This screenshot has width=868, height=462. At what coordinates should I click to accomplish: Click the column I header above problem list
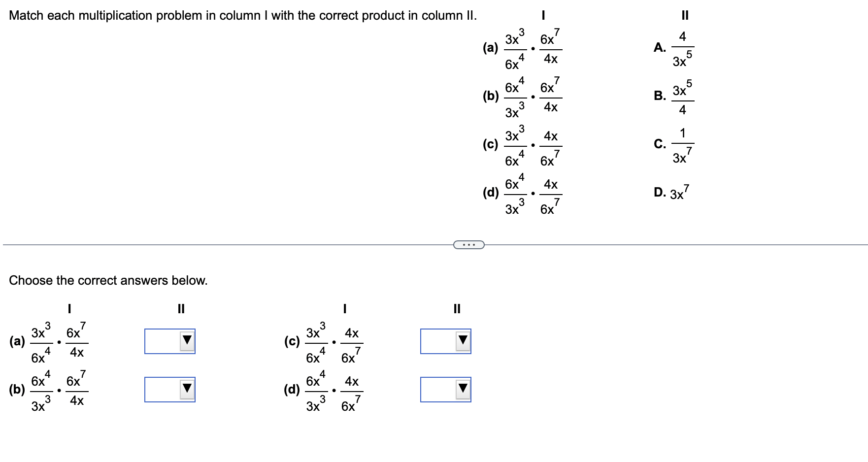click(543, 15)
